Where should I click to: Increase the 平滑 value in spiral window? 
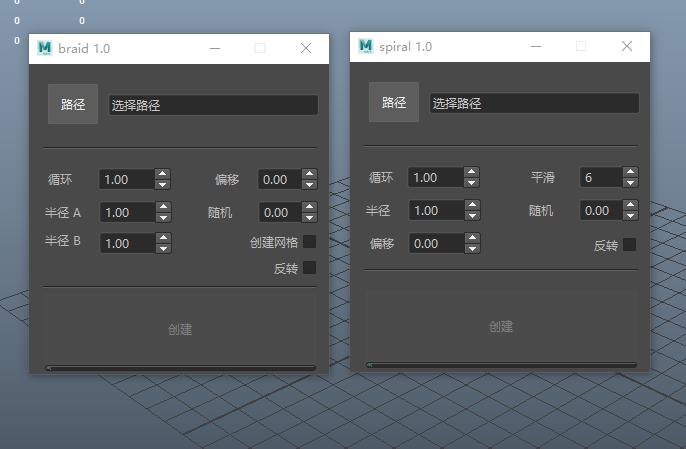[630, 172]
